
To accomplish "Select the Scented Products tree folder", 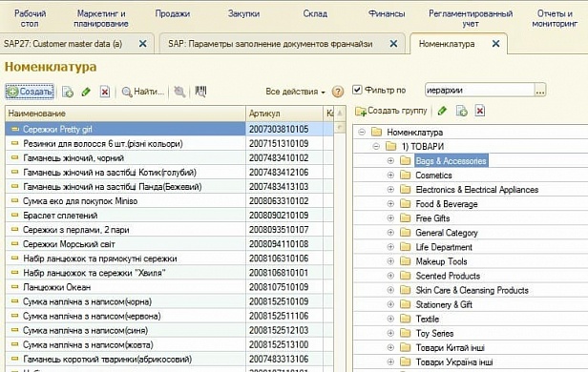I will 448,276.
